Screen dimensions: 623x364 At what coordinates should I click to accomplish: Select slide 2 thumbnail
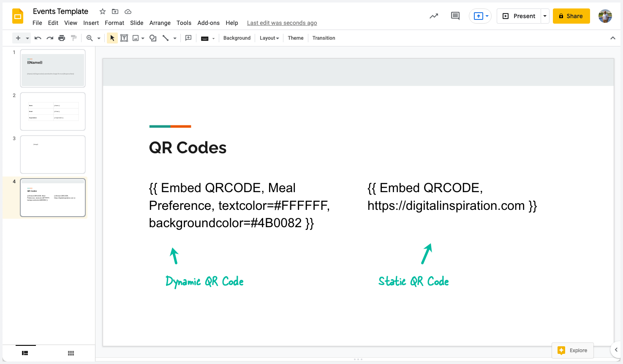coord(52,111)
